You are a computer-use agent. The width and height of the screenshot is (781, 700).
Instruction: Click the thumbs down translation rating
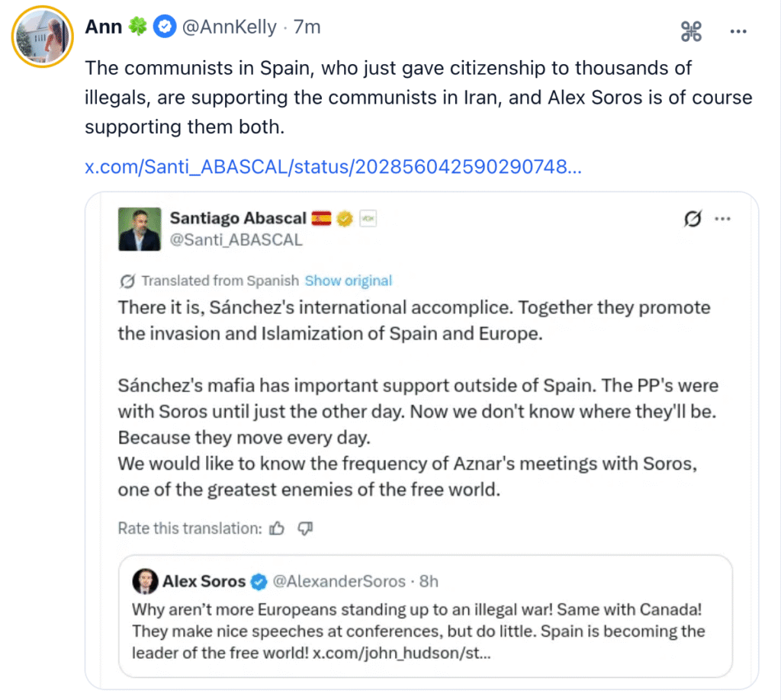pos(306,528)
